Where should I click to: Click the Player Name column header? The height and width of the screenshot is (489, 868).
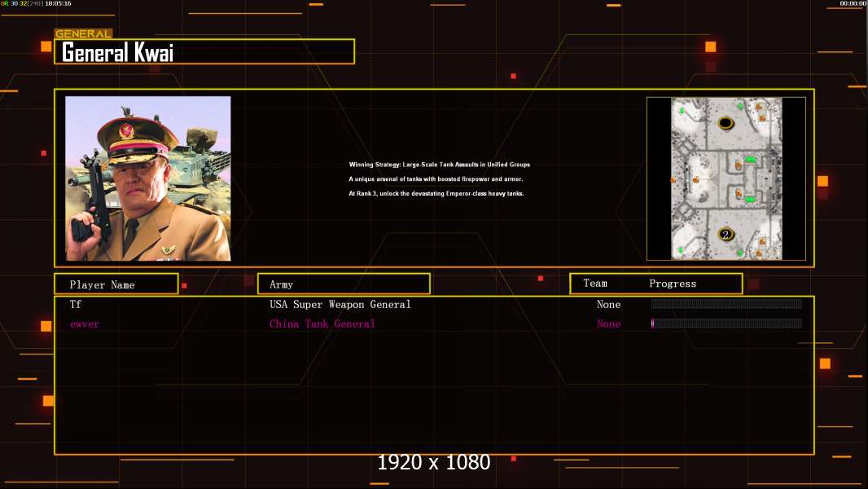116,284
